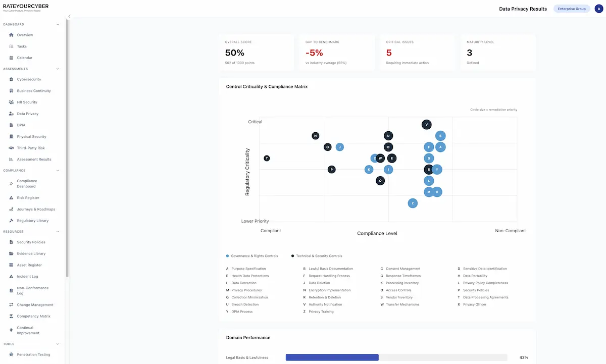Click the Overview home icon in sidebar
Image resolution: width=606 pixels, height=364 pixels.
[x=11, y=35]
